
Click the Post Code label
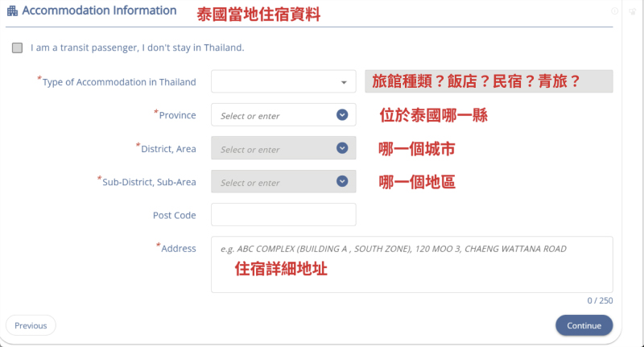point(175,215)
